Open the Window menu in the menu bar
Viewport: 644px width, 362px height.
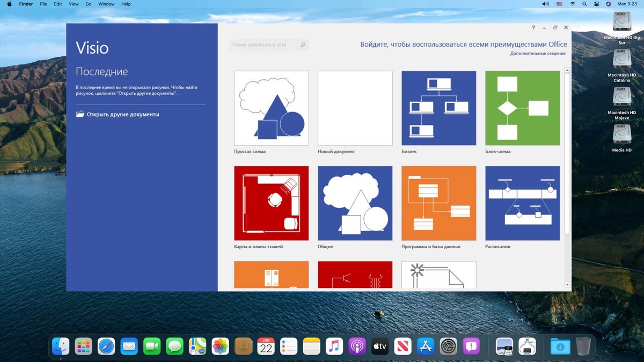106,4
